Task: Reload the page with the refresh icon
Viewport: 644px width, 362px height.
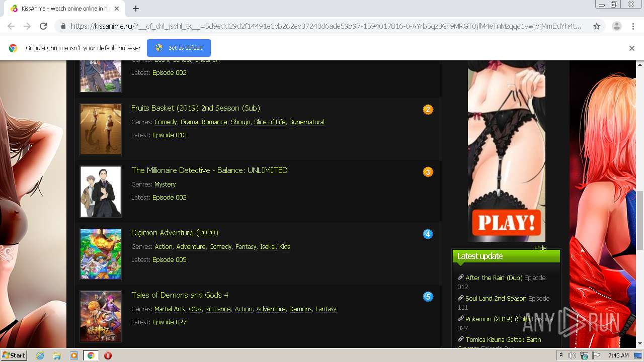Action: point(43,26)
